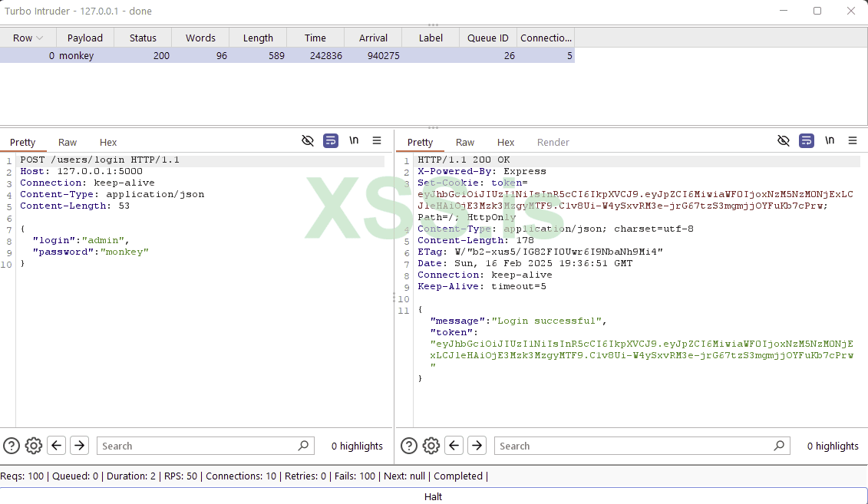Sort results by Status column
Image resolution: width=868 pixels, height=504 pixels.
click(143, 38)
